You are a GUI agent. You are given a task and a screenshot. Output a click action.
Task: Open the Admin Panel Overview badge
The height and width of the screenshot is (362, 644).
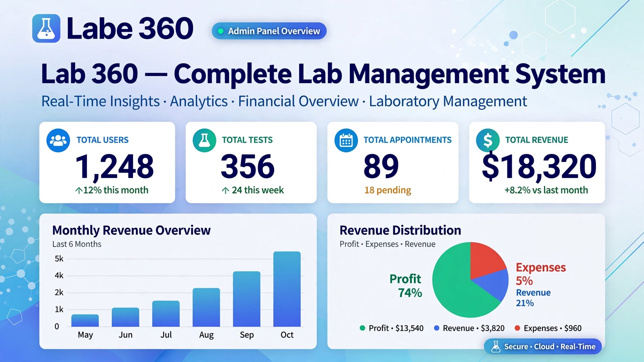(269, 31)
